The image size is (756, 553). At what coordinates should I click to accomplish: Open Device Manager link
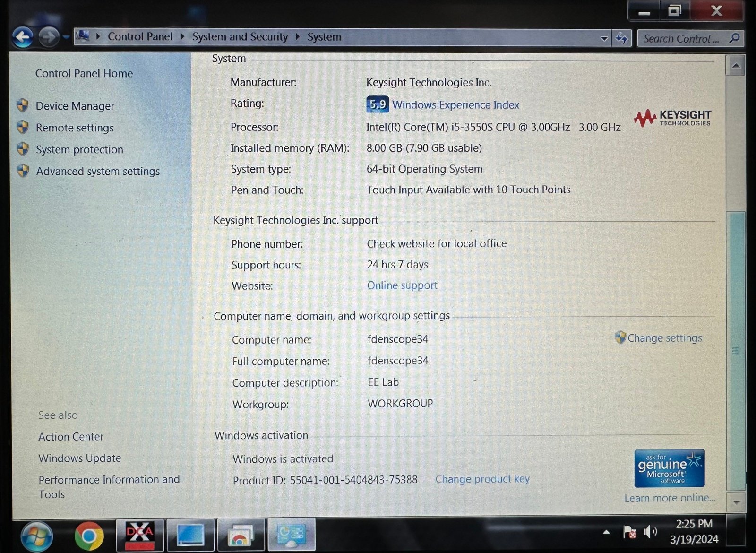[75, 106]
